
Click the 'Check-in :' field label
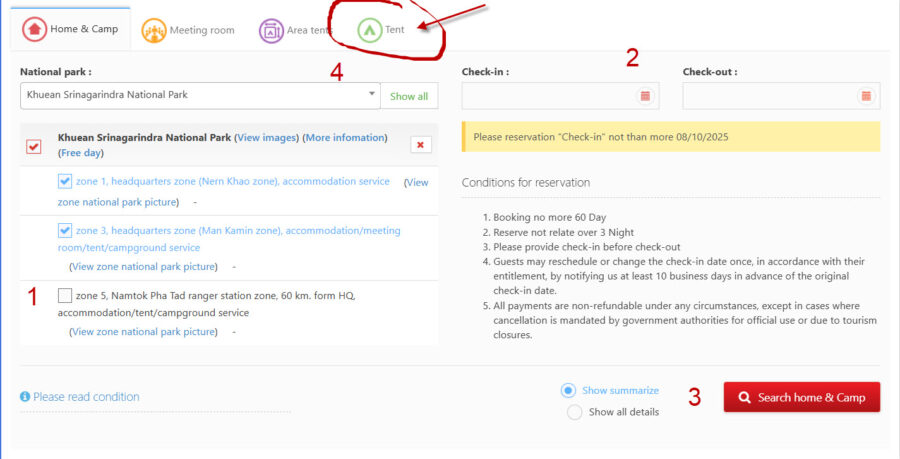click(x=485, y=72)
